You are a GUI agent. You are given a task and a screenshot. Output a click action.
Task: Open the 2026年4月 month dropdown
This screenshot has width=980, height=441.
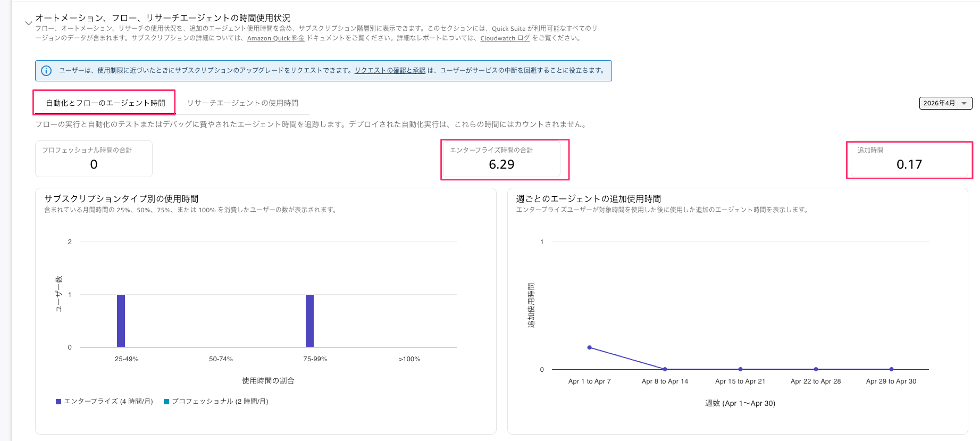(945, 103)
